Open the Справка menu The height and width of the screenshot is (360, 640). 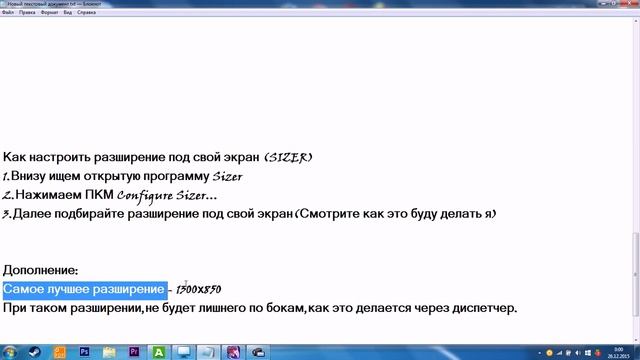87,13
